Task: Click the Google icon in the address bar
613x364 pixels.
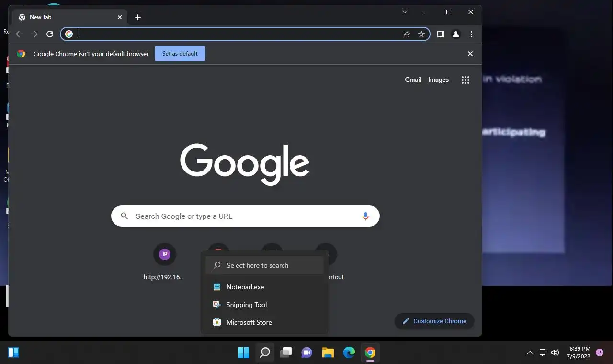Action: tap(69, 34)
